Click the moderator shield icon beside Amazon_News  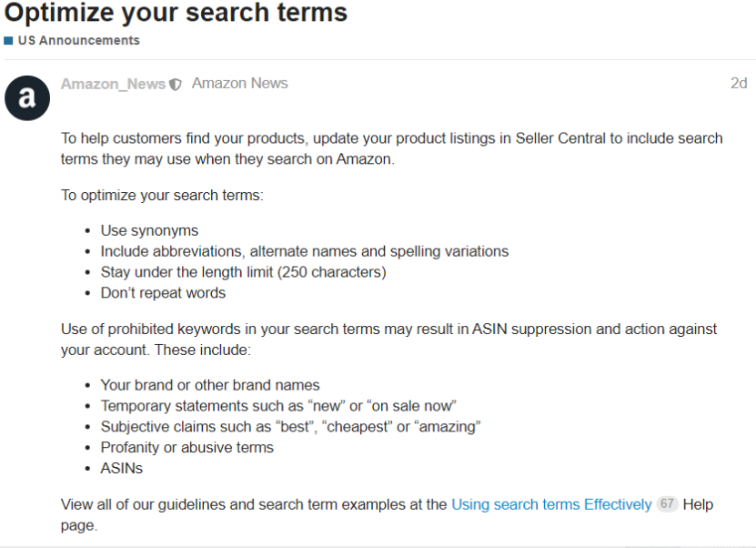click(x=176, y=85)
